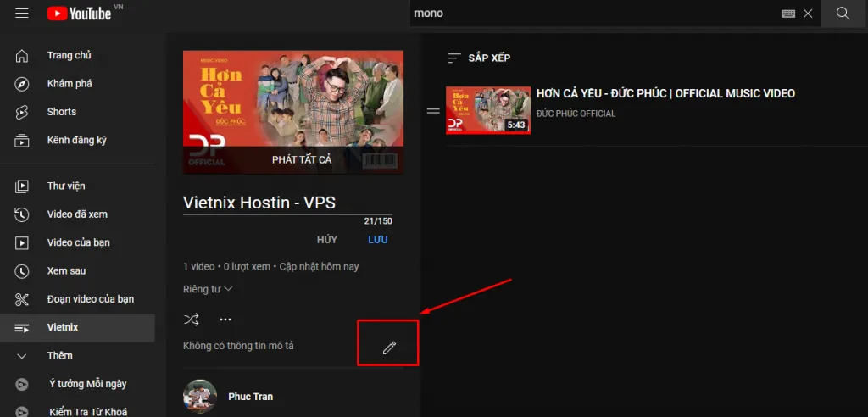Image resolution: width=868 pixels, height=417 pixels.
Task: Open Video đã xem history
Action: pos(77,214)
